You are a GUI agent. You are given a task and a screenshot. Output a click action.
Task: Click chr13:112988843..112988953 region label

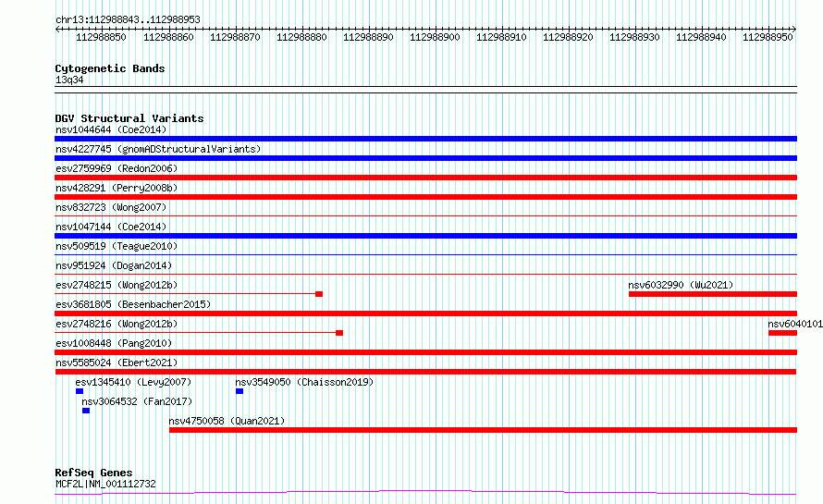(x=128, y=19)
